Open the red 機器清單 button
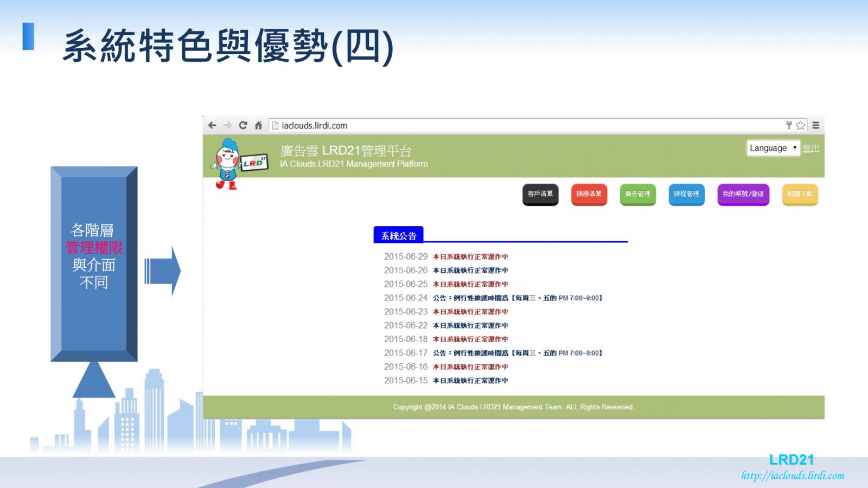Viewport: 868px width, 488px height. 589,194
